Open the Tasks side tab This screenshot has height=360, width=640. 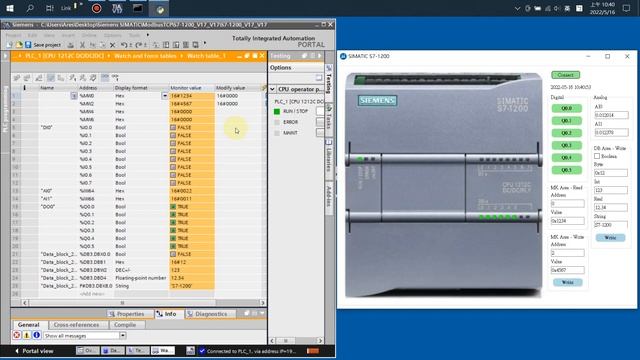coord(329,118)
